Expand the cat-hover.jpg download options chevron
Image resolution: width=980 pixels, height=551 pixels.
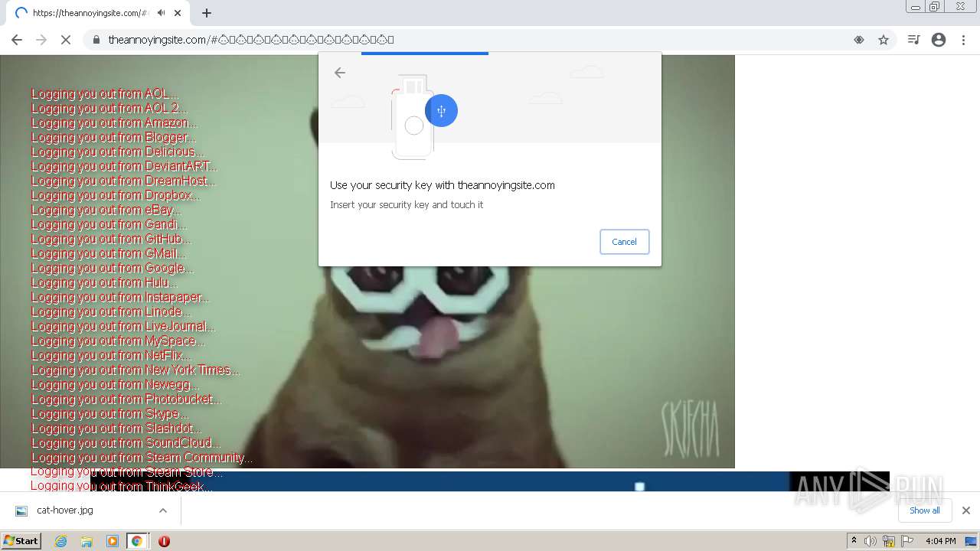[x=163, y=510]
